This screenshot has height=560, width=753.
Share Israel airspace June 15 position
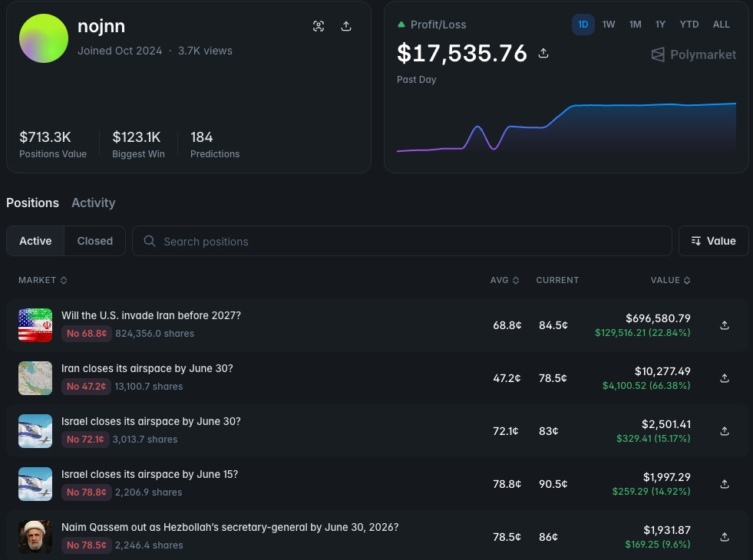click(725, 484)
